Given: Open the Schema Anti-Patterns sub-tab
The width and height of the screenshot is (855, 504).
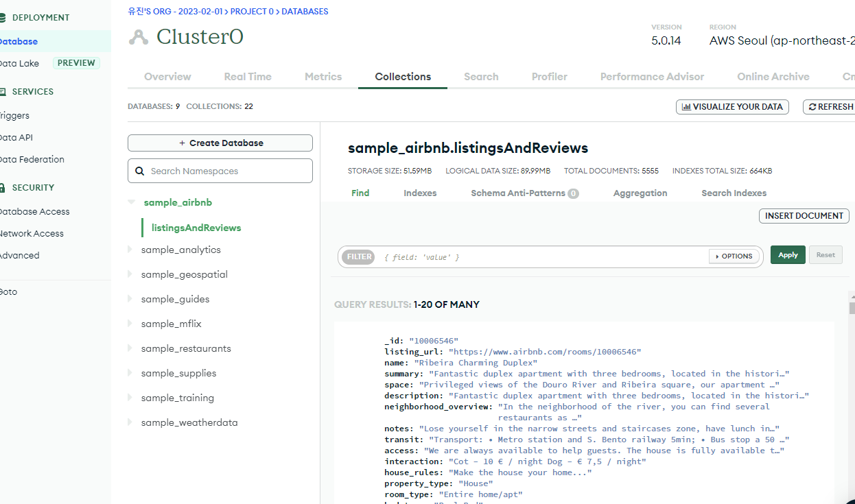Looking at the screenshot, I should coord(525,193).
